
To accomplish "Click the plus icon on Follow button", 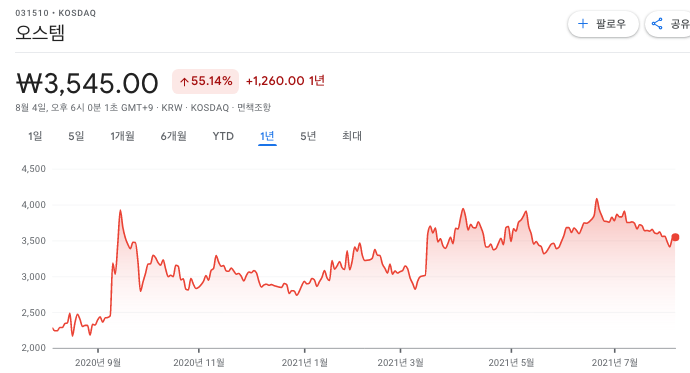I will click(583, 24).
